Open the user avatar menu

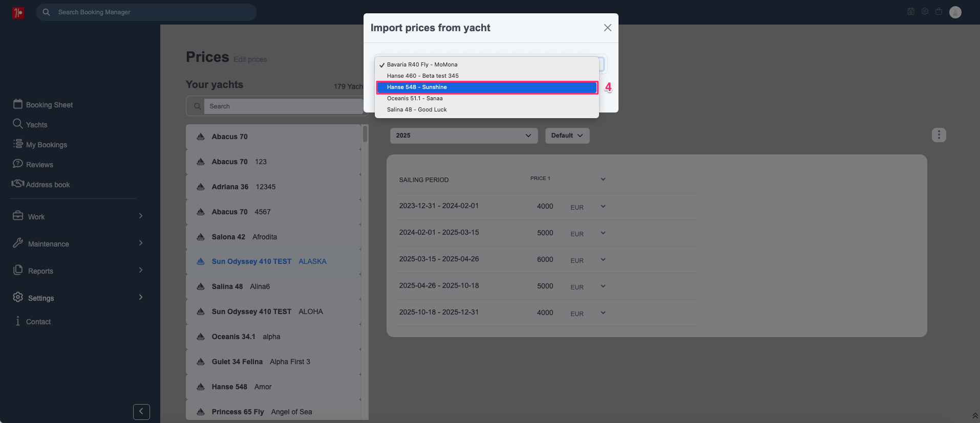tap(955, 12)
